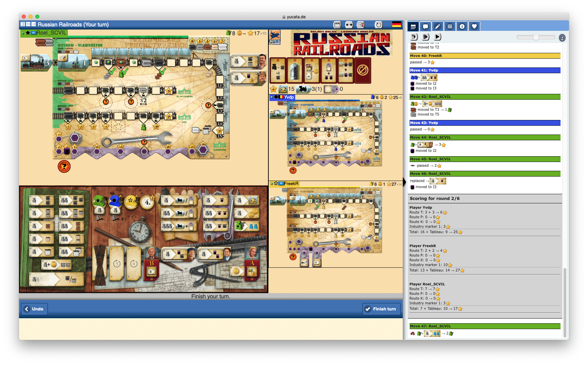Click the Move 43: Yvdp header
The width and height of the screenshot is (588, 365).
point(485,123)
